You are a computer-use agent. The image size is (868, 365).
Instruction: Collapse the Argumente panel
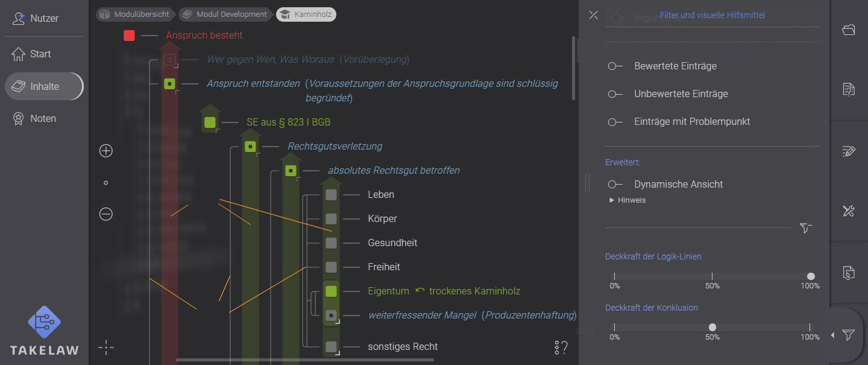[x=593, y=15]
